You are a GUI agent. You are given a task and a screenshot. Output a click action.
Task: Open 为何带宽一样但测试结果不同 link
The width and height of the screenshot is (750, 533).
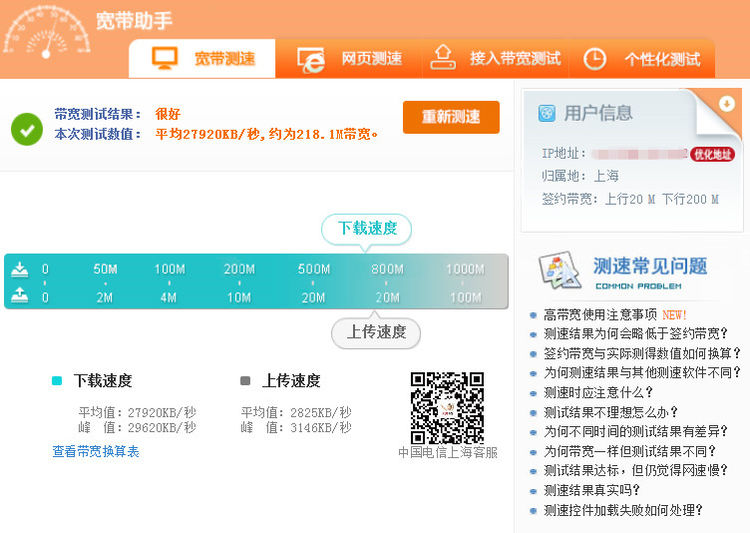[629, 451]
